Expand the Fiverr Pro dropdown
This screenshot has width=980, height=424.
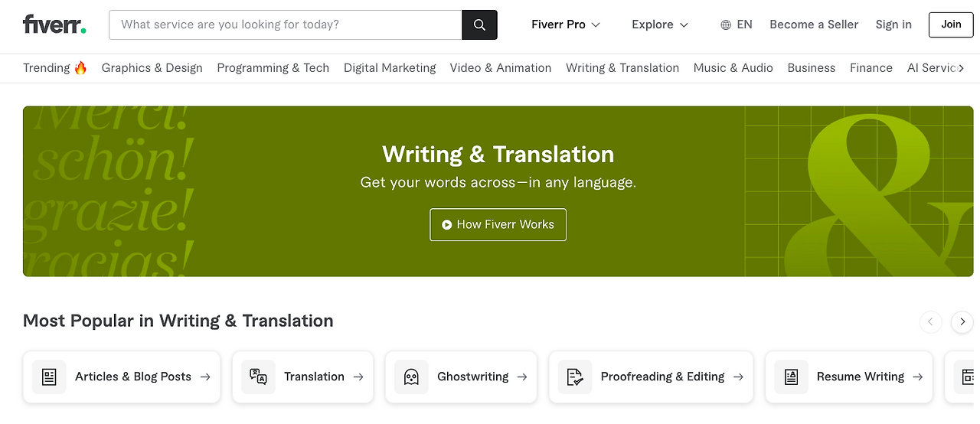point(566,24)
